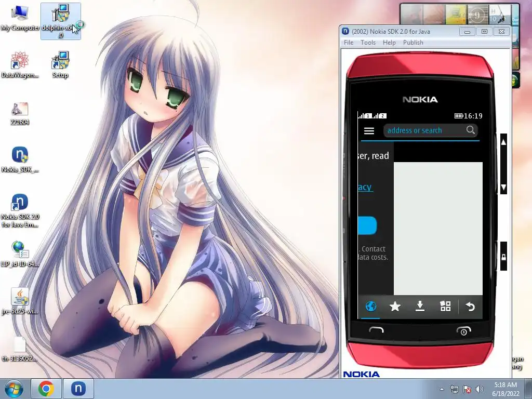Select the dolphin-x64 installer desktop icon
Image resolution: width=532 pixels, height=399 pixels.
(60, 21)
